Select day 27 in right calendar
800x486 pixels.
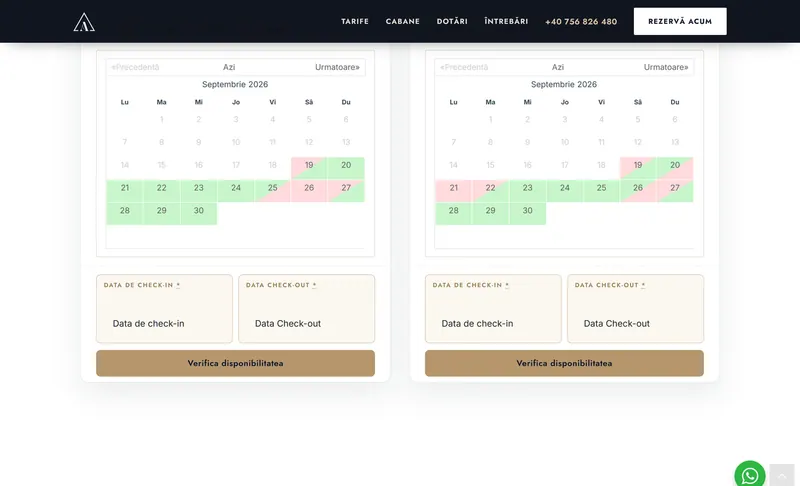[675, 191]
